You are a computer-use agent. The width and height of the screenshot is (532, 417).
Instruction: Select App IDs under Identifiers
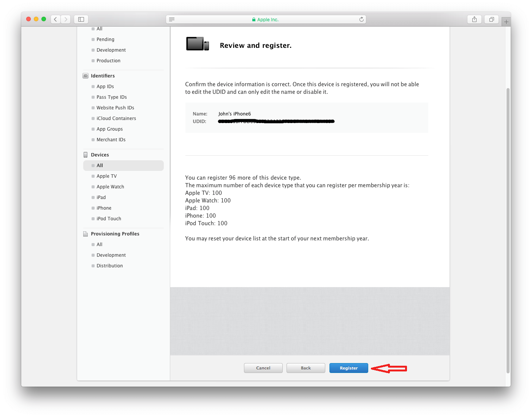105,87
